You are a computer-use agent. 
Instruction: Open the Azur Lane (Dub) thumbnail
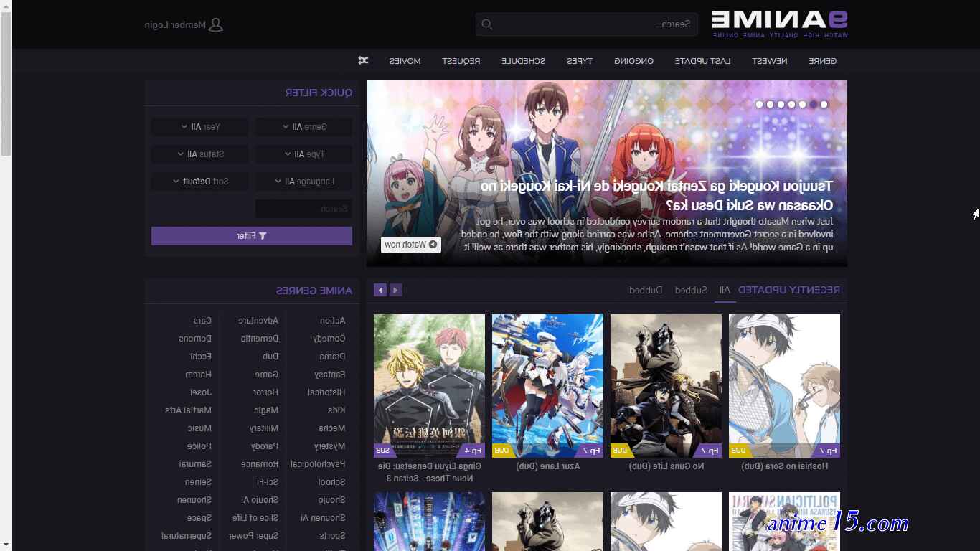[x=547, y=386]
